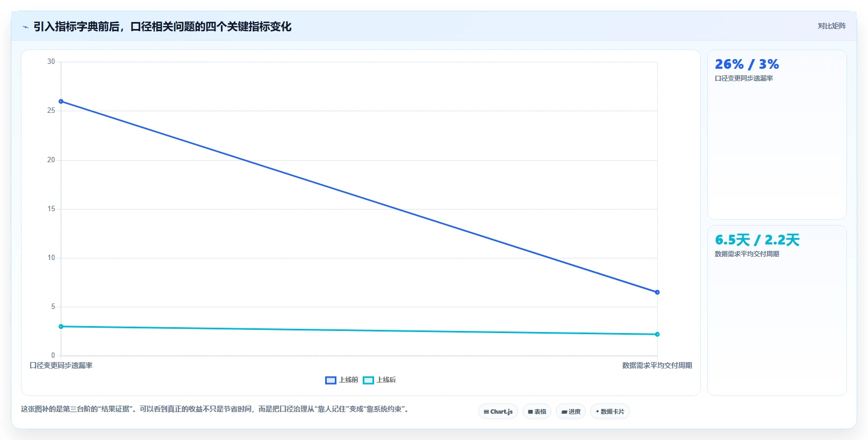Image resolution: width=868 pixels, height=440 pixels.
Task: Select the 表格 chip
Action: tap(537, 412)
